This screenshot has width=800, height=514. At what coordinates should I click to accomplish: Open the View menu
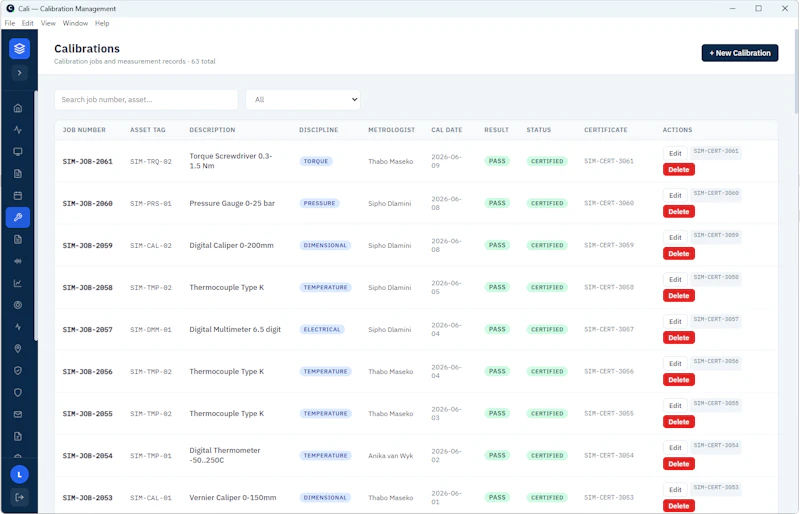tap(48, 23)
